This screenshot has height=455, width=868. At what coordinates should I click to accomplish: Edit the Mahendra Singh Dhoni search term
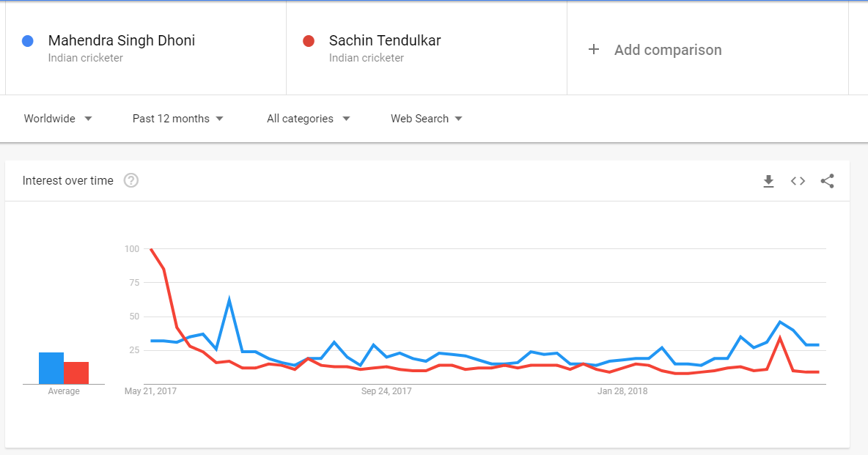click(x=121, y=40)
